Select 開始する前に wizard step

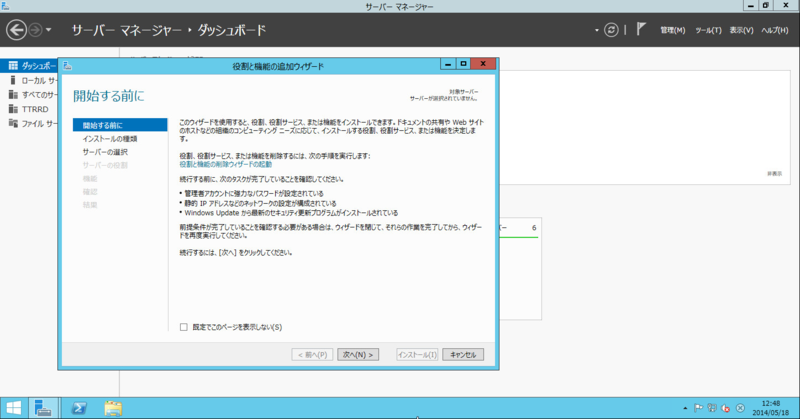coord(120,125)
